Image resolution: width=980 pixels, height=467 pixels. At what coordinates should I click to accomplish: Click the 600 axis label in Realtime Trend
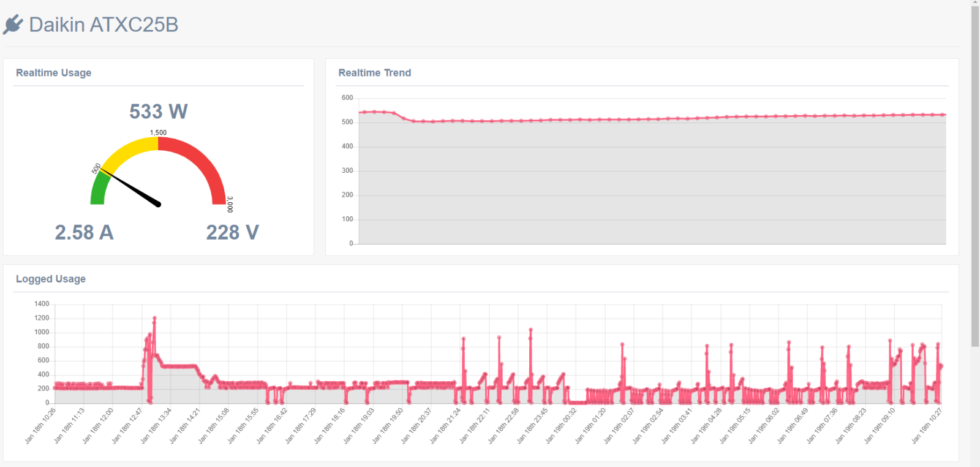coord(347,97)
